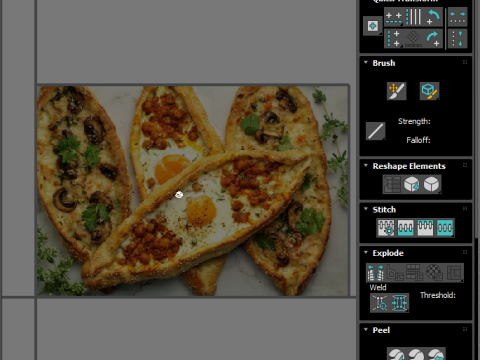This screenshot has width=480, height=360.
Task: Select Align Horizontally to Pivot icon
Action: (x=394, y=17)
